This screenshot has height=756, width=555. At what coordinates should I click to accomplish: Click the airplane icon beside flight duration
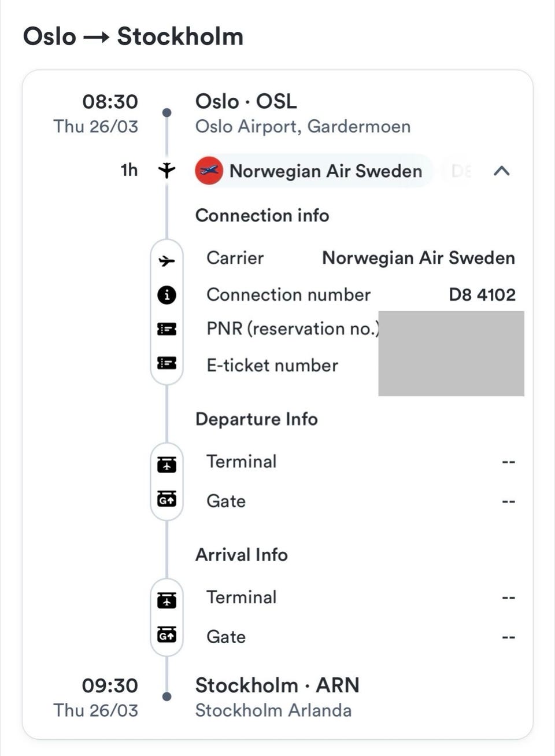[166, 170]
